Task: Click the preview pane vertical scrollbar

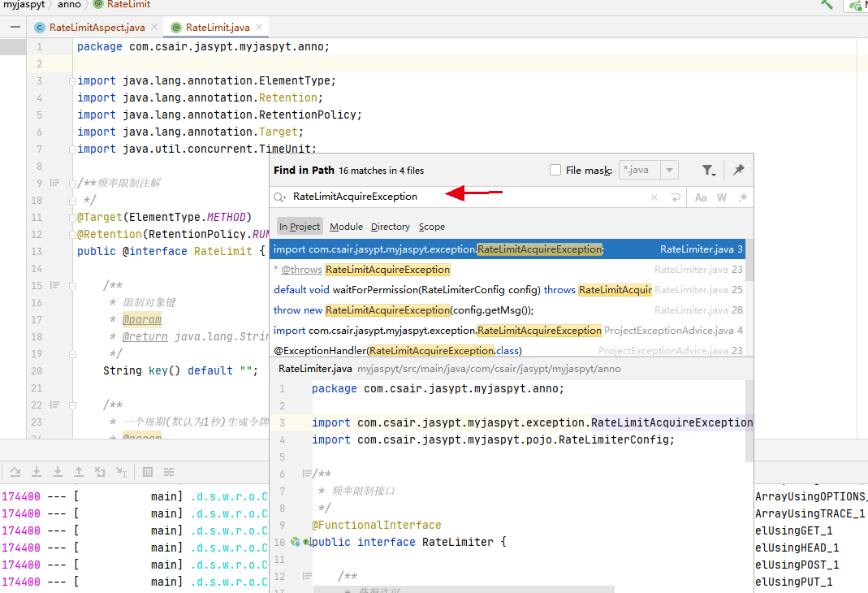Action: click(x=749, y=421)
